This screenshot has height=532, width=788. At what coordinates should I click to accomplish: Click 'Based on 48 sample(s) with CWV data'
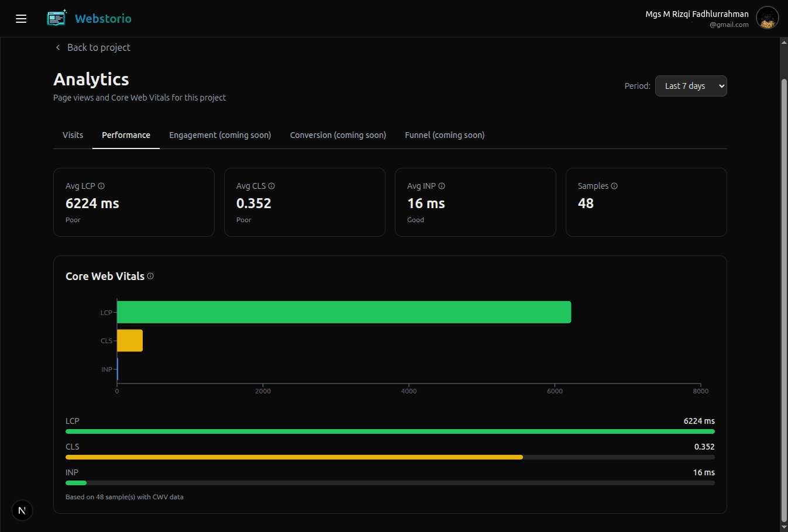pos(125,497)
